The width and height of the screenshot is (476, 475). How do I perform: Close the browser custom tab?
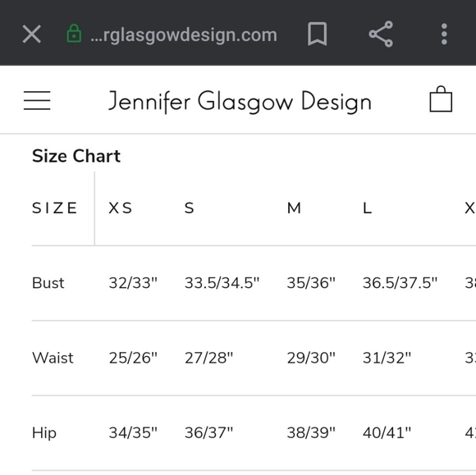tap(31, 34)
